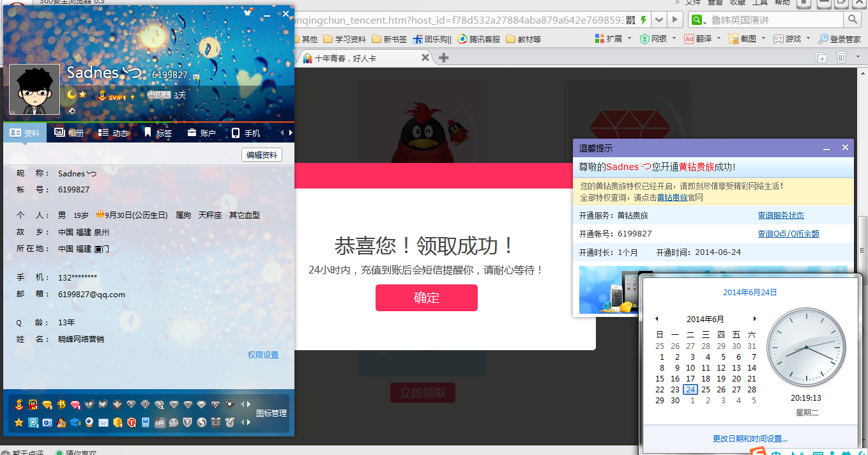The height and width of the screenshot is (455, 868).
Task: Open the 翻译 translate dropdown
Action: [x=719, y=38]
